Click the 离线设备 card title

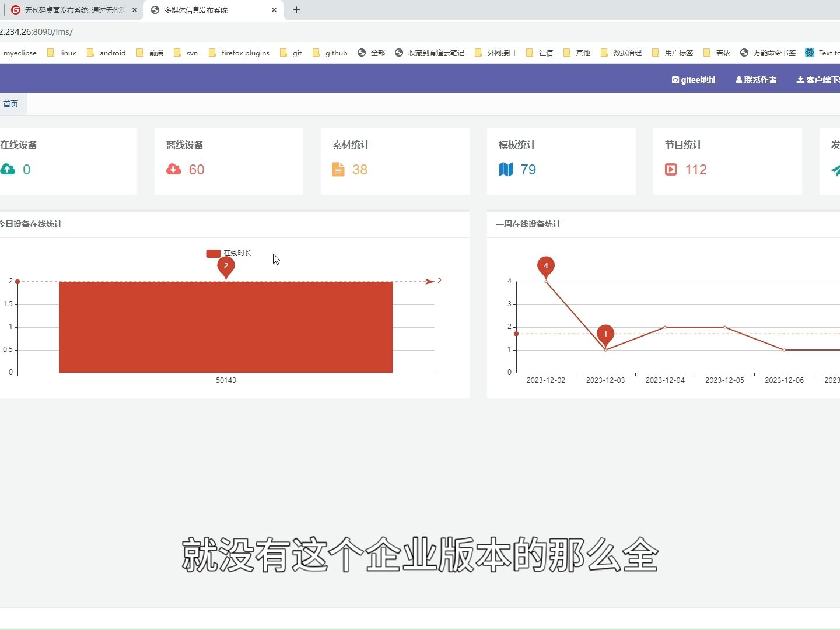[x=185, y=145]
